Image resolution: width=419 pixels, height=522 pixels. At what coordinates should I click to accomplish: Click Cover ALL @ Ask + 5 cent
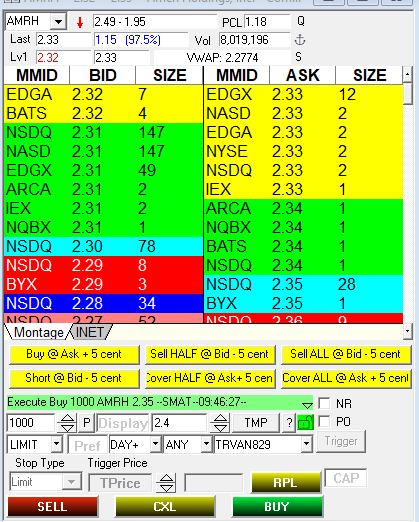[x=346, y=379]
